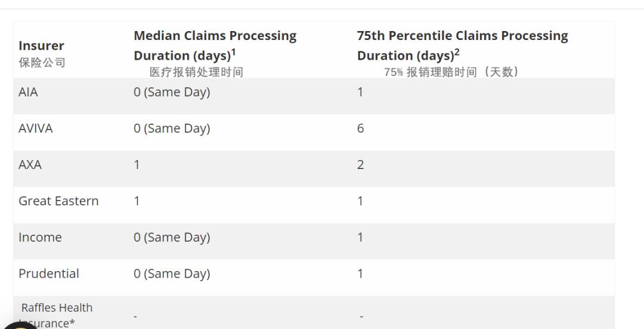Select the AXA insurer name
The width and height of the screenshot is (644, 329).
(30, 165)
